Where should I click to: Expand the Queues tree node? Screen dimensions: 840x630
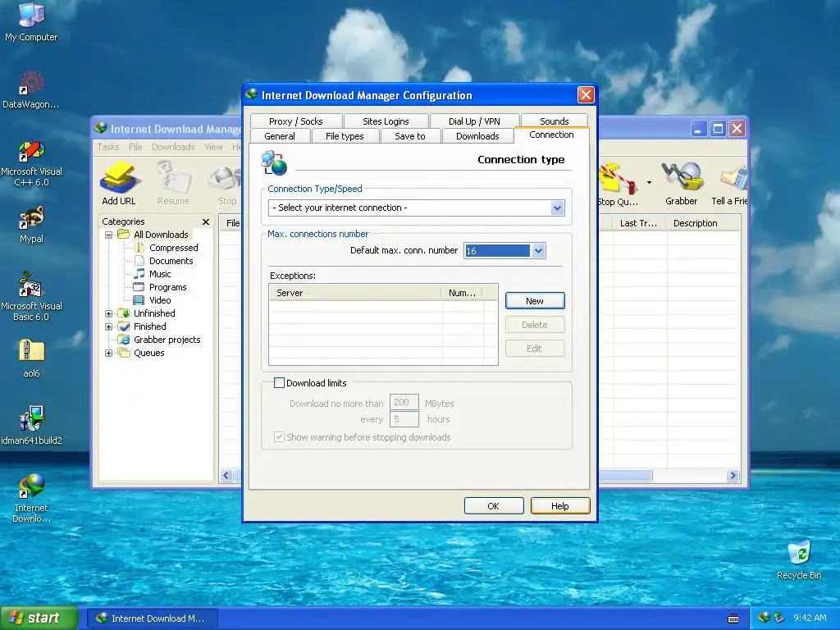coord(109,353)
